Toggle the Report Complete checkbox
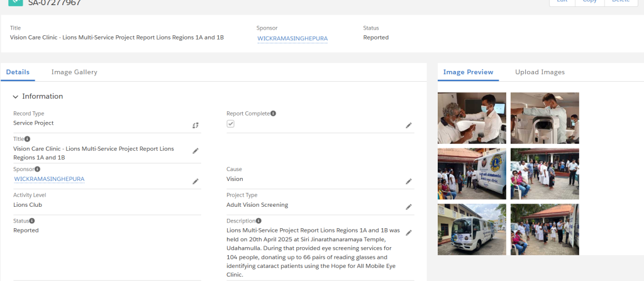Image resolution: width=644 pixels, height=281 pixels. tap(230, 124)
